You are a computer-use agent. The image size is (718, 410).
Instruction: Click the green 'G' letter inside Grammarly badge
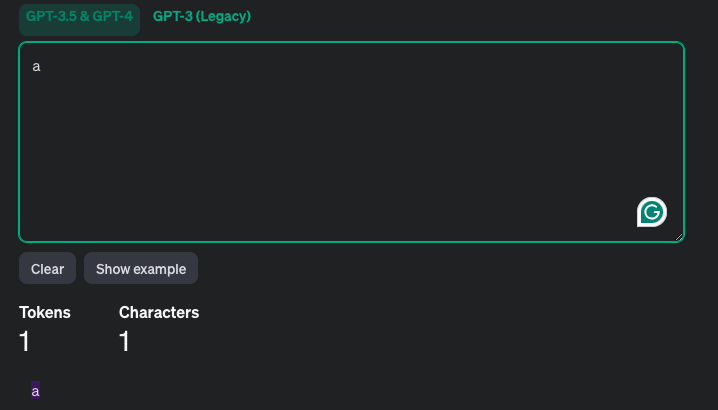click(x=652, y=212)
